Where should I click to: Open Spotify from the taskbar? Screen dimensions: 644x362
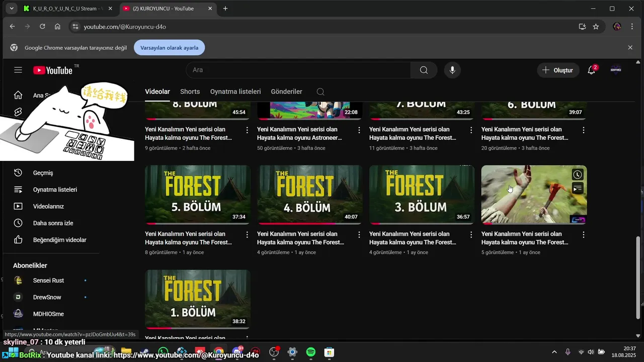click(311, 352)
